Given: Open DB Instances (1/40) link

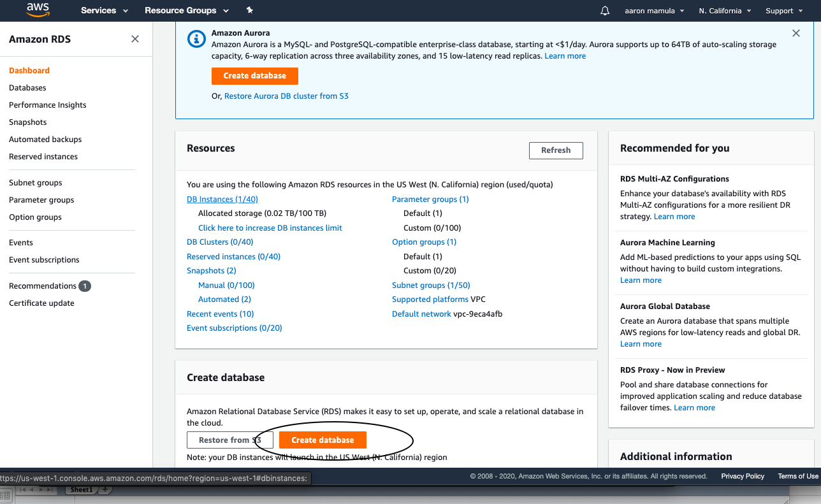Looking at the screenshot, I should pos(222,199).
